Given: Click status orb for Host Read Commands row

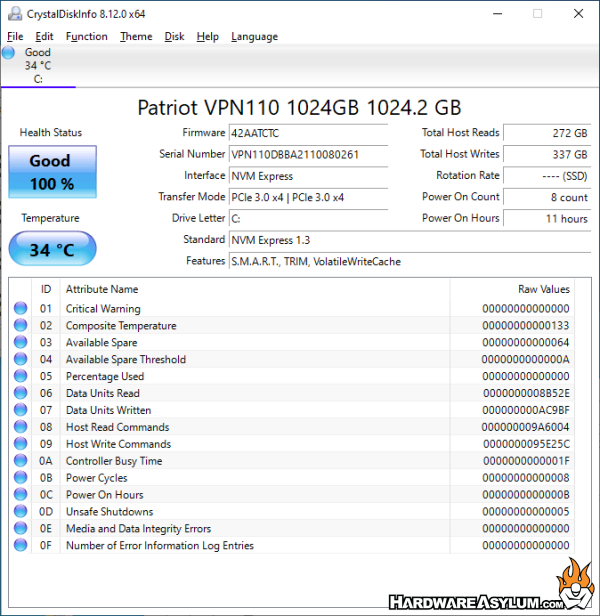Looking at the screenshot, I should click(x=20, y=427).
